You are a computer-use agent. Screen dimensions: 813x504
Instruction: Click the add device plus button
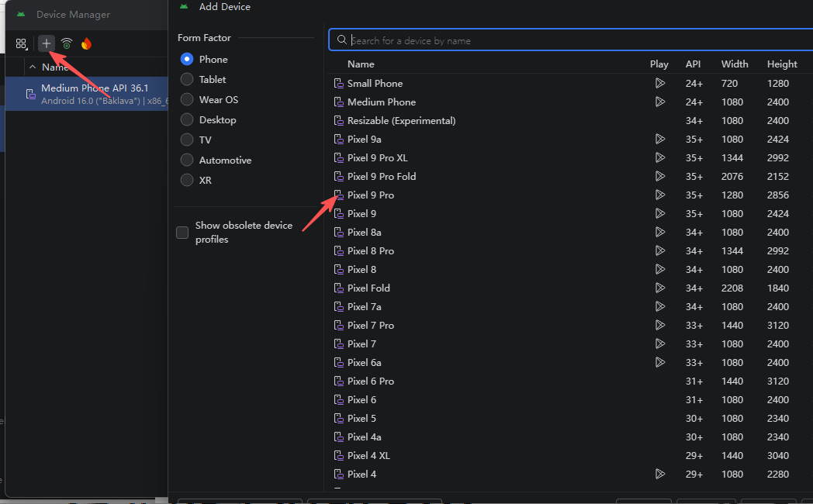pyautogui.click(x=46, y=43)
